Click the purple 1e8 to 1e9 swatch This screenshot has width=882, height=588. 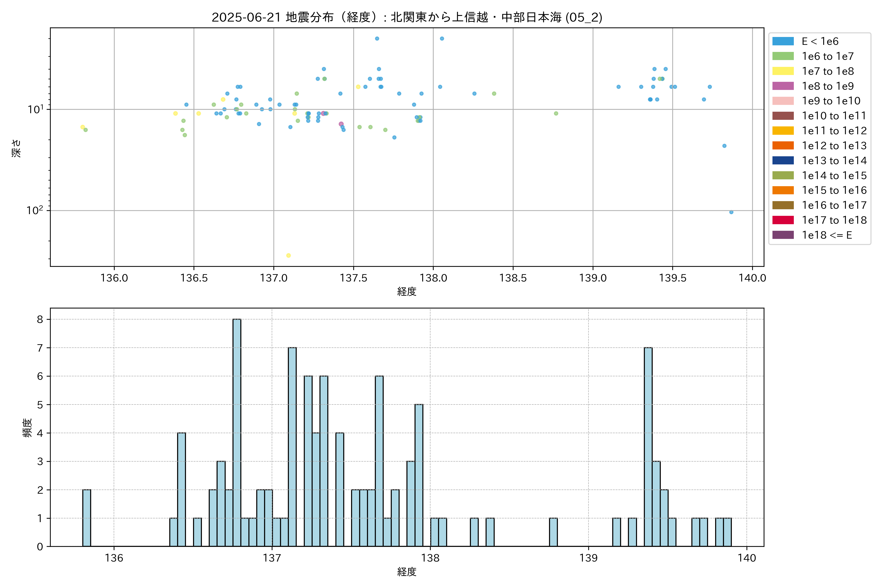click(x=783, y=86)
